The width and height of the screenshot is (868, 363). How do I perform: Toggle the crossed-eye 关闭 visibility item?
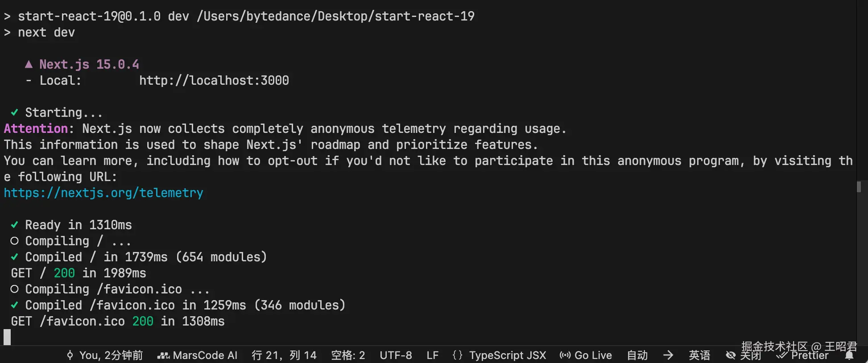743,355
